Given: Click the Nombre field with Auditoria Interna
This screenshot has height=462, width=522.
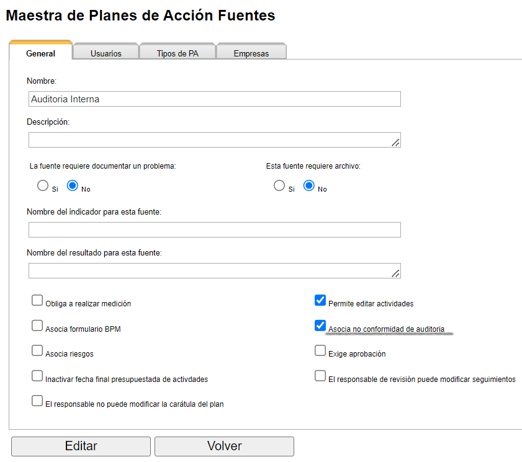Looking at the screenshot, I should [x=214, y=99].
